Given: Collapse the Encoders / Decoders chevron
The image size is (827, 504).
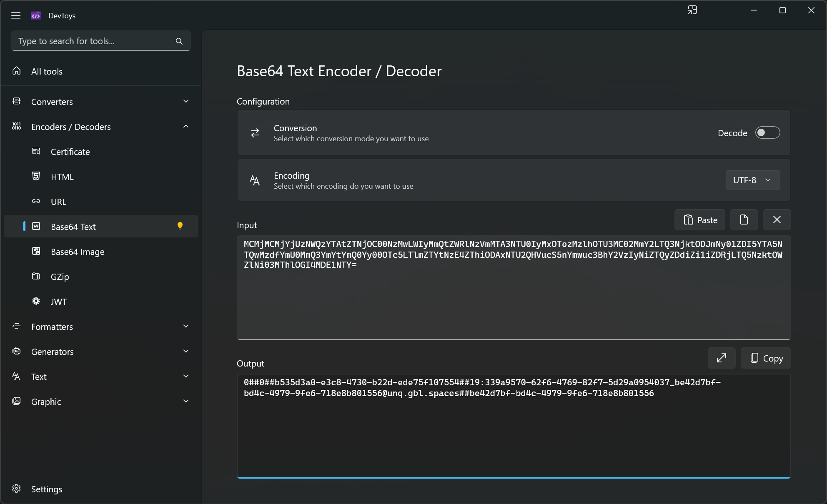Looking at the screenshot, I should [x=186, y=126].
